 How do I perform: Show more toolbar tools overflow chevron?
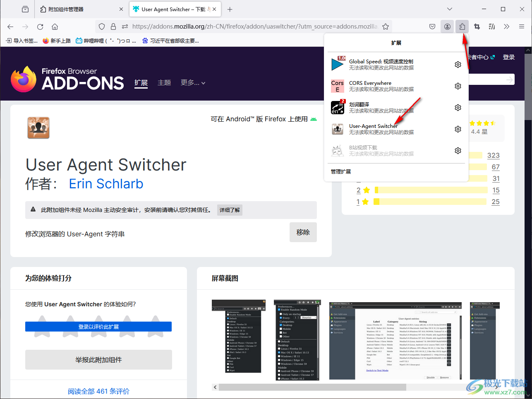click(x=506, y=26)
